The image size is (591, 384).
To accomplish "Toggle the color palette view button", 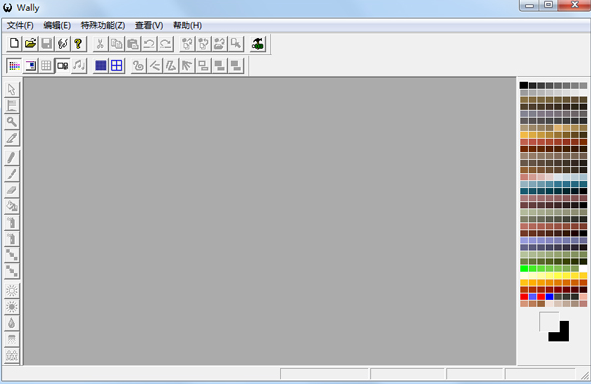I will tap(14, 66).
